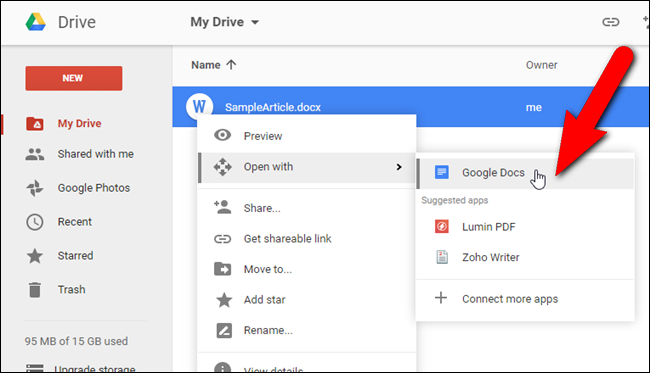Select Move to... in the context menu

pos(307,269)
